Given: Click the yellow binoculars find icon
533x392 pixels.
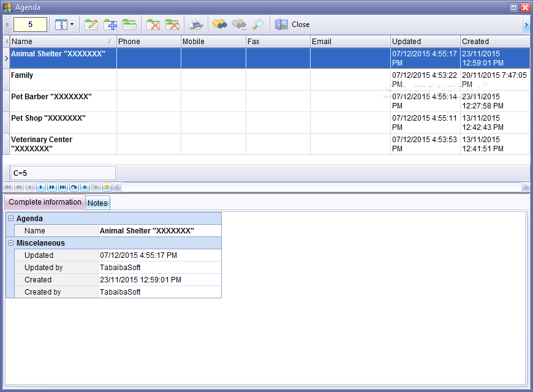Looking at the screenshot, I should [x=219, y=24].
